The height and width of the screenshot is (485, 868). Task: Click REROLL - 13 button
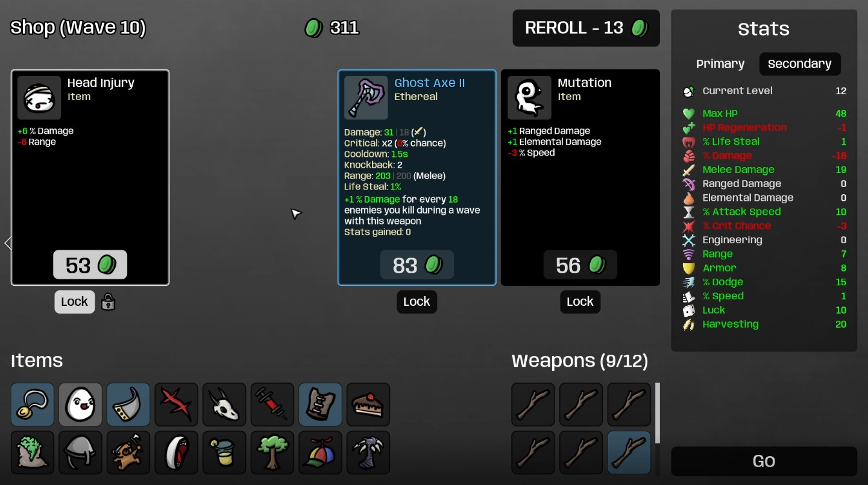click(586, 28)
